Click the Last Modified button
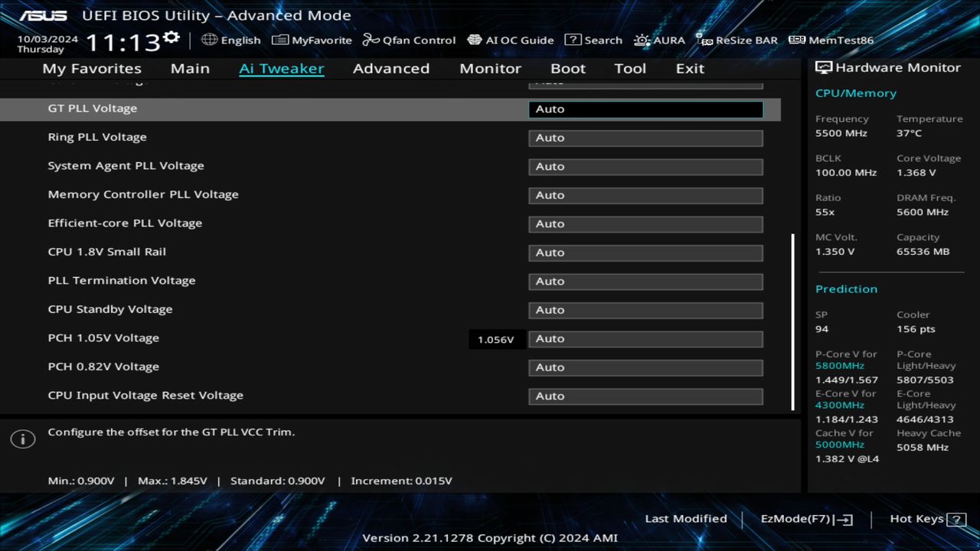This screenshot has width=980, height=551. coord(686,518)
